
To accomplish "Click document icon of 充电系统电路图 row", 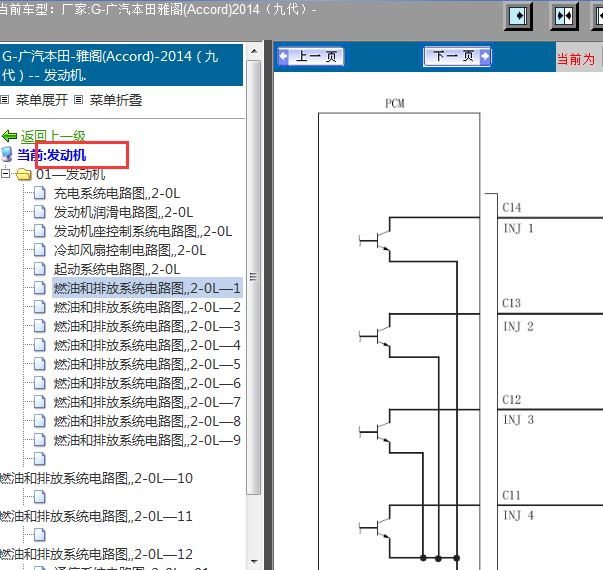I will 40,193.
